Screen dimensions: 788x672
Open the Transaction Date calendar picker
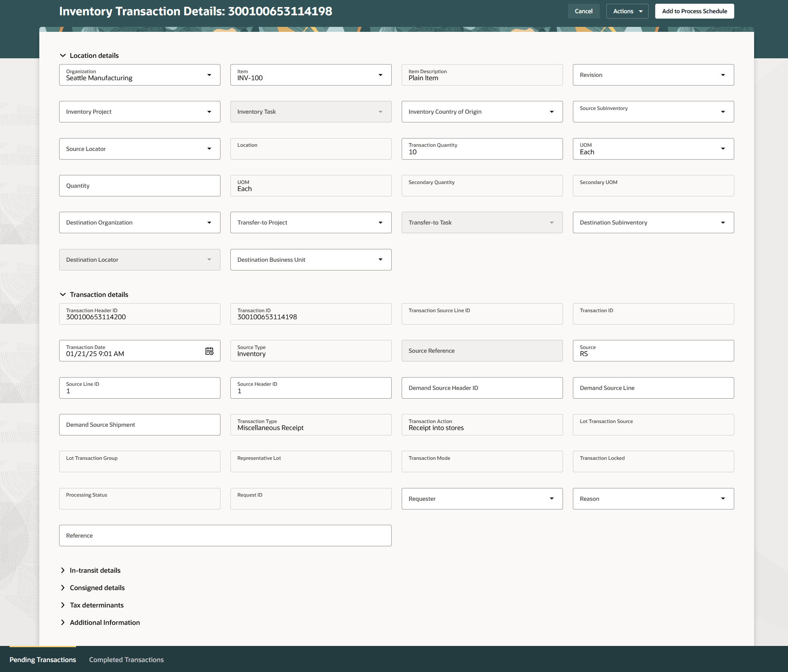pyautogui.click(x=209, y=351)
